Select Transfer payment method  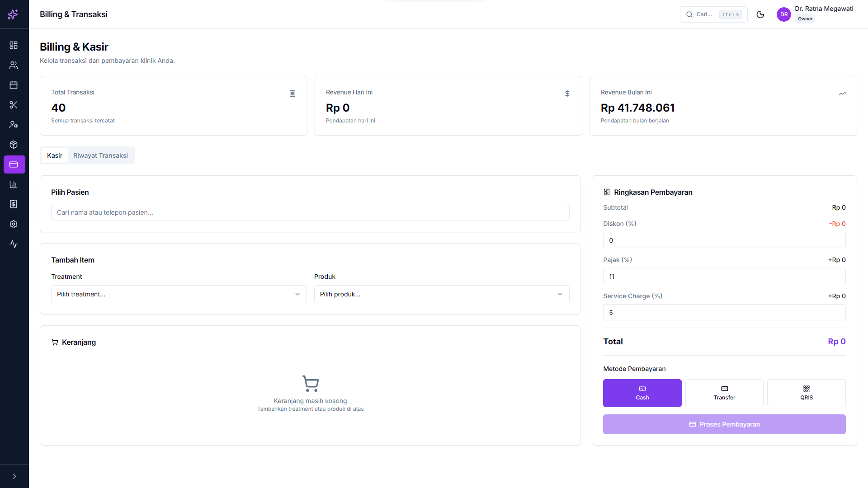coord(724,393)
